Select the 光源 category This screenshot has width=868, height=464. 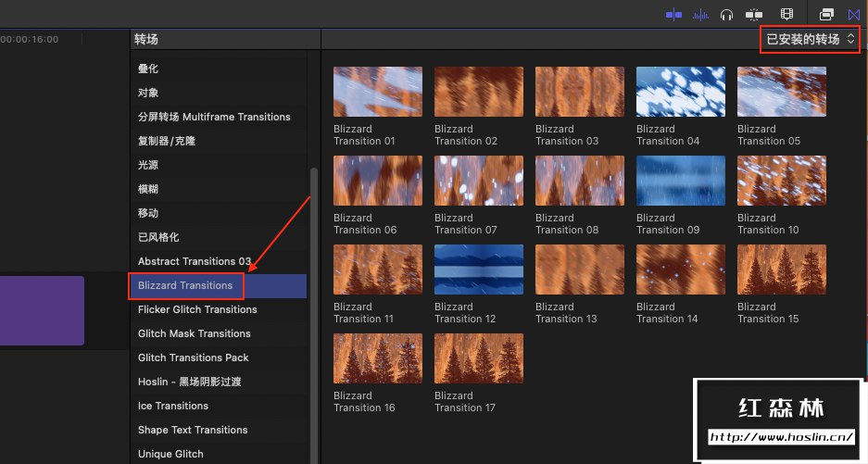click(x=218, y=165)
